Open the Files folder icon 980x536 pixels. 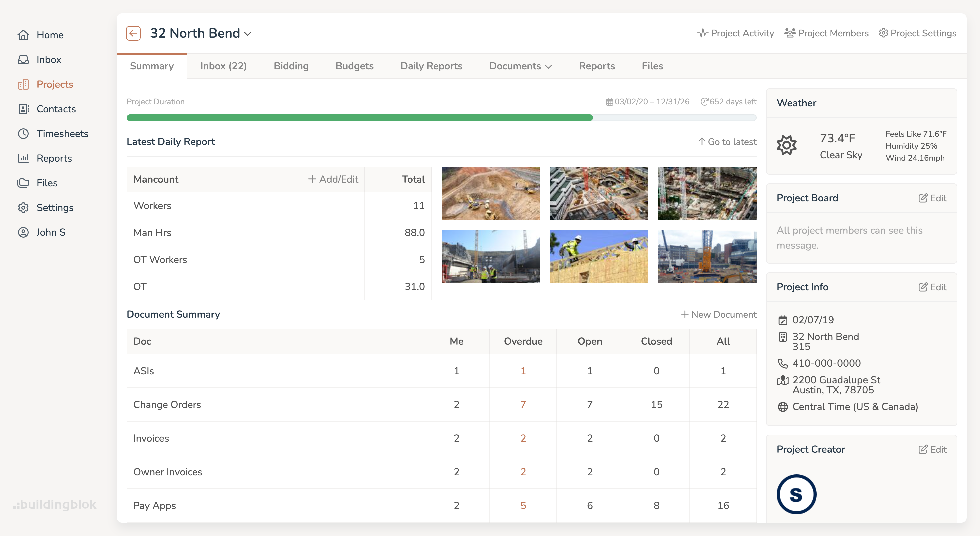pyautogui.click(x=24, y=183)
